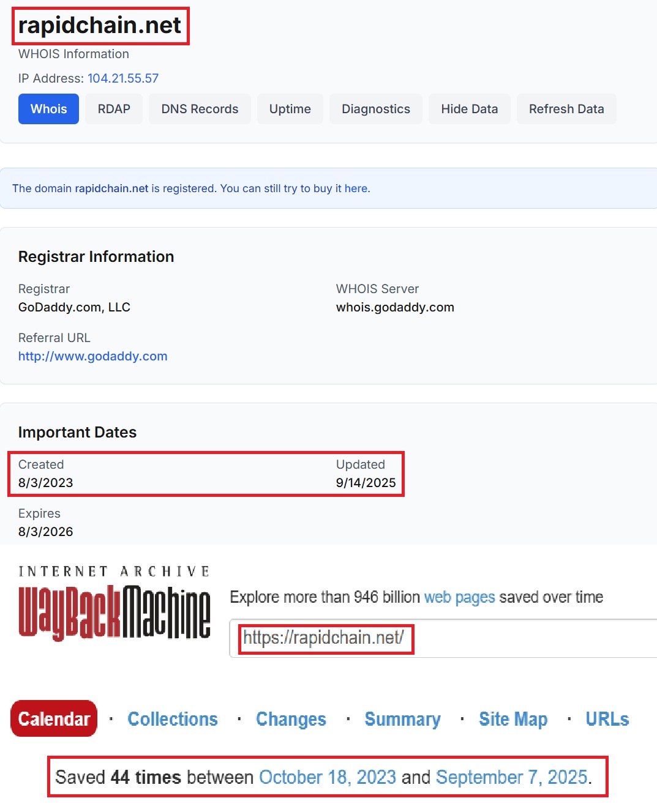Image resolution: width=657 pixels, height=812 pixels.
Task: Open the buy it here link
Action: [x=358, y=188]
